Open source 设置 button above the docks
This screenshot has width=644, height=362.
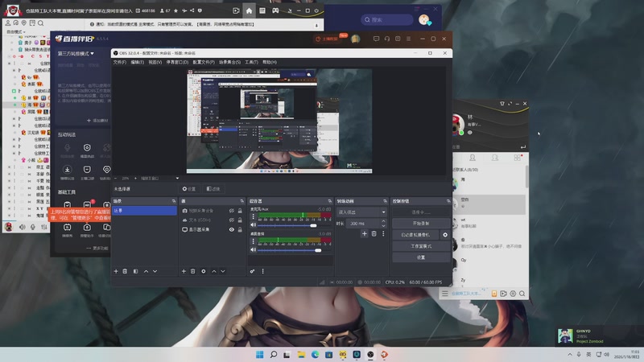189,189
